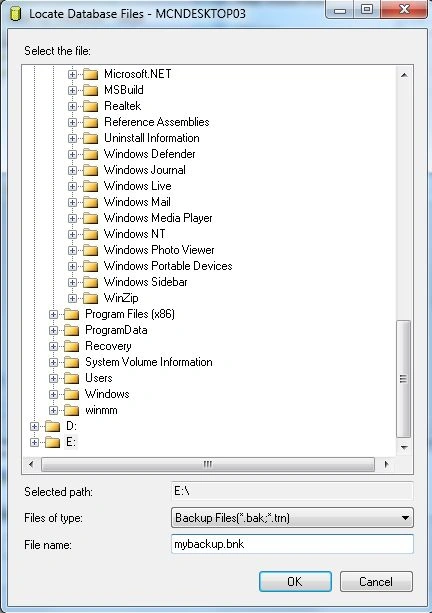Click the Uninstall Information folder icon
The height and width of the screenshot is (613, 432).
[90, 138]
